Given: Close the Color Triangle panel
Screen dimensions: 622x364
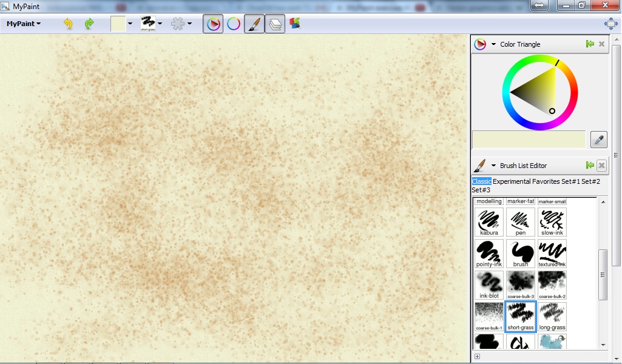Looking at the screenshot, I should (602, 44).
